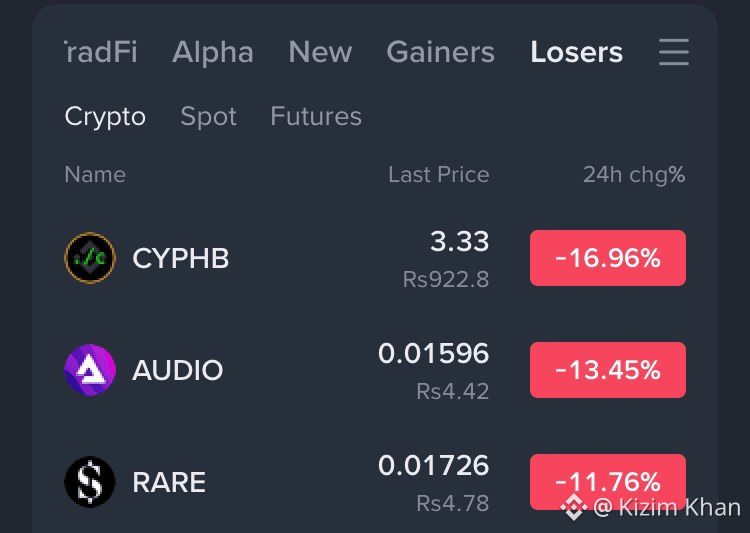Click the Binance logo in watermark

click(x=574, y=507)
